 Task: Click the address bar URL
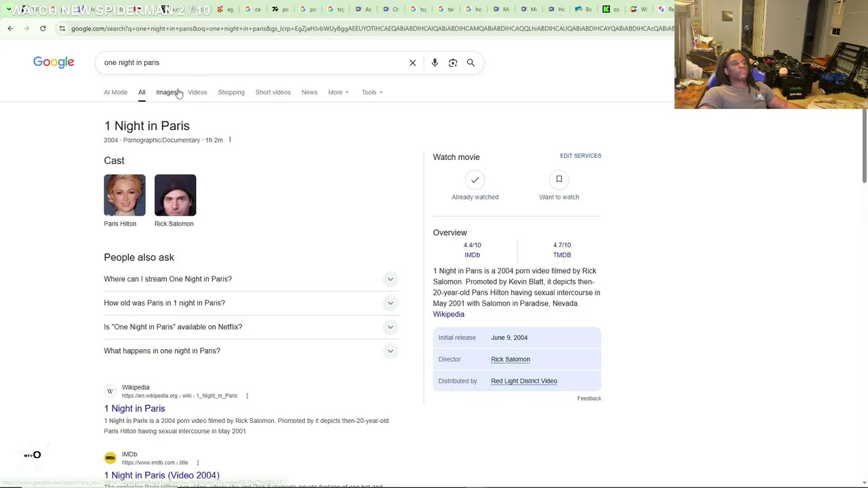(x=372, y=28)
